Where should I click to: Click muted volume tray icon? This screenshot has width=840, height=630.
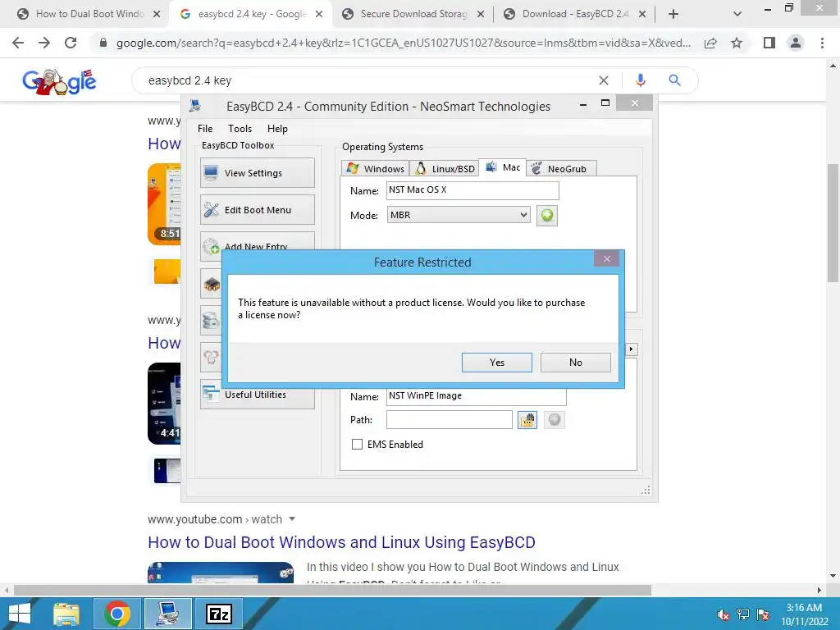724,614
